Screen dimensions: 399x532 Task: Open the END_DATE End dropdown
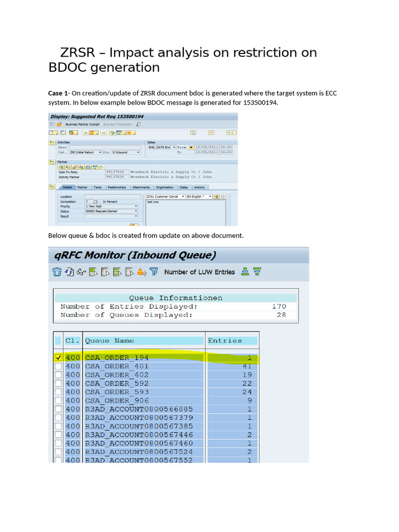point(162,147)
